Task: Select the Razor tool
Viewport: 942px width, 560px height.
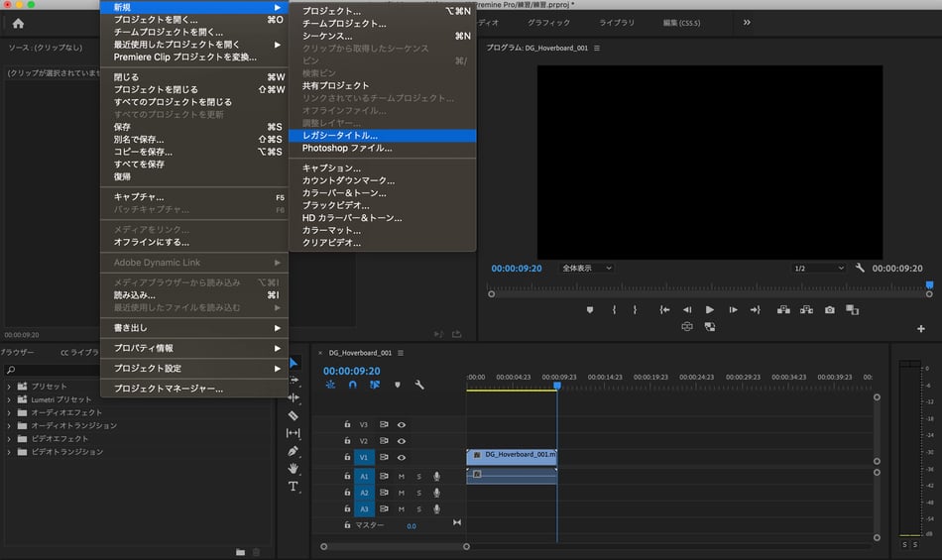Action: tap(294, 415)
